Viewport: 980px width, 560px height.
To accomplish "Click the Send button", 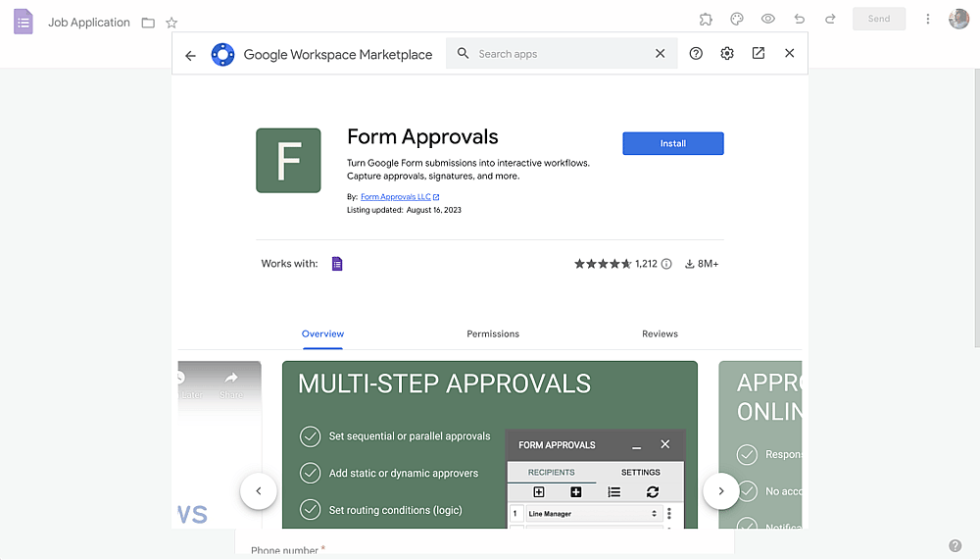I will tap(879, 19).
